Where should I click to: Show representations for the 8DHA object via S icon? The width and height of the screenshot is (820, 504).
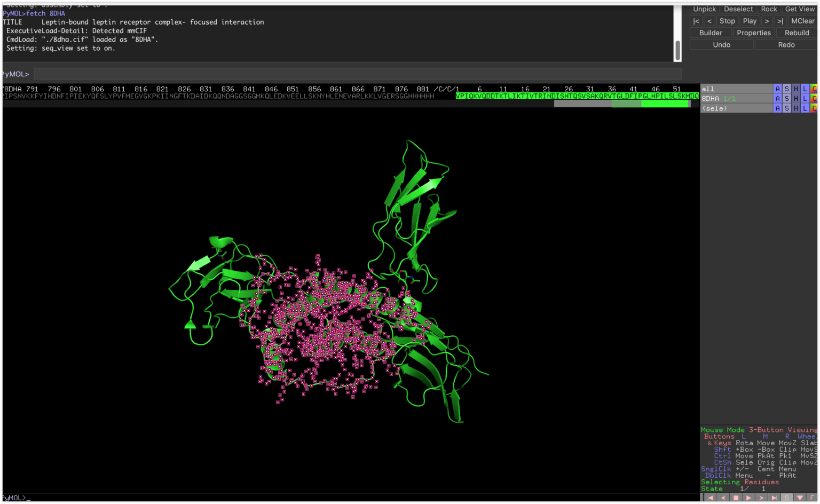(787, 98)
